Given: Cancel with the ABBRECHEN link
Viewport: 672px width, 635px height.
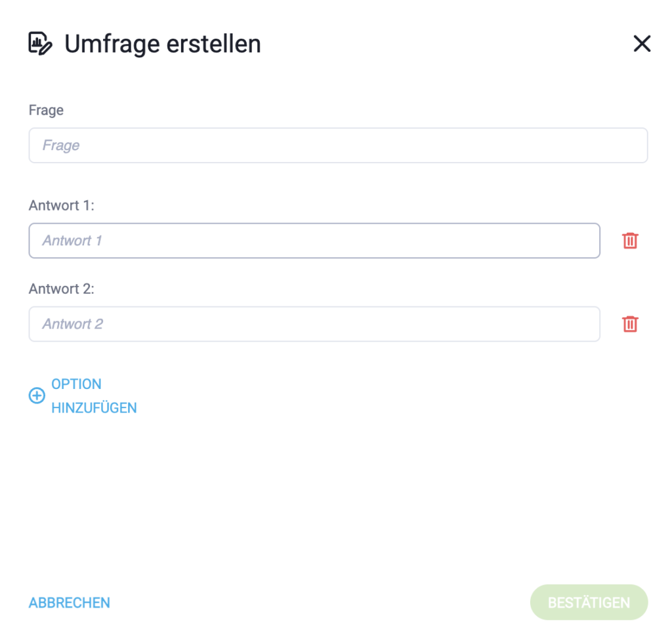Looking at the screenshot, I should pos(70,603).
